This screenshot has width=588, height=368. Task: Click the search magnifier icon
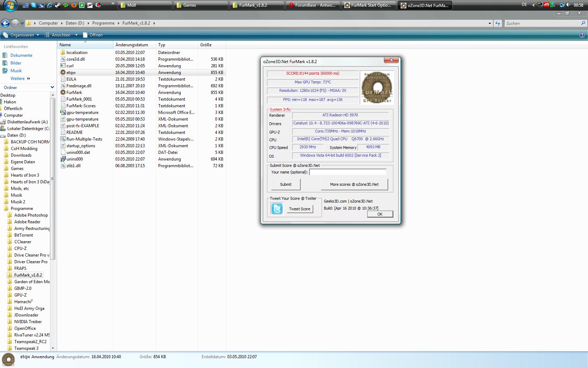coord(583,23)
